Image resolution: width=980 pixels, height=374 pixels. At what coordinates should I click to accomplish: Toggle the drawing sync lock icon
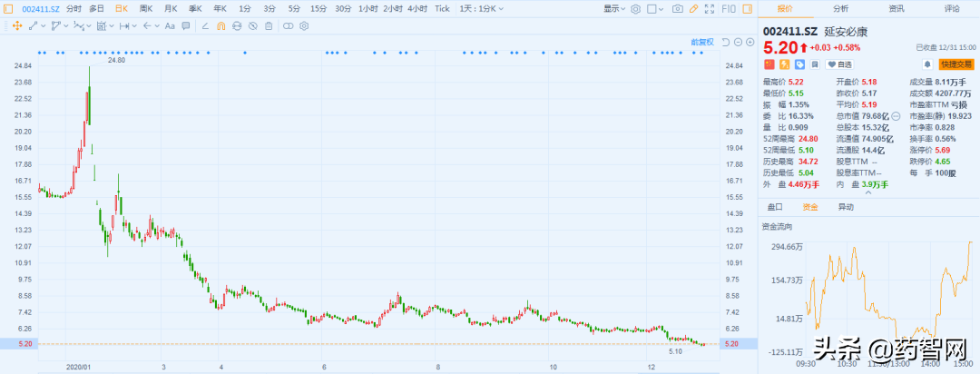(237, 25)
